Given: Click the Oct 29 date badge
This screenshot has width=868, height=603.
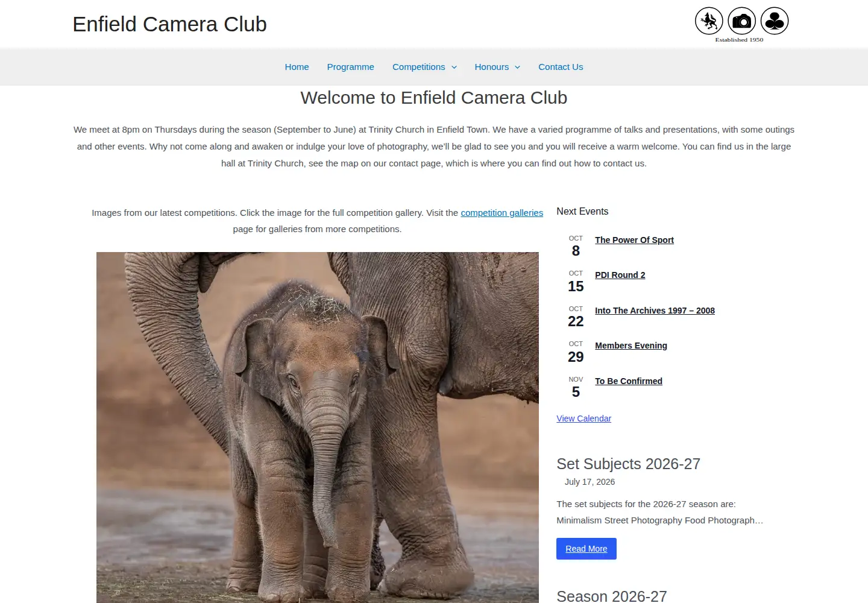Looking at the screenshot, I should pos(576,352).
